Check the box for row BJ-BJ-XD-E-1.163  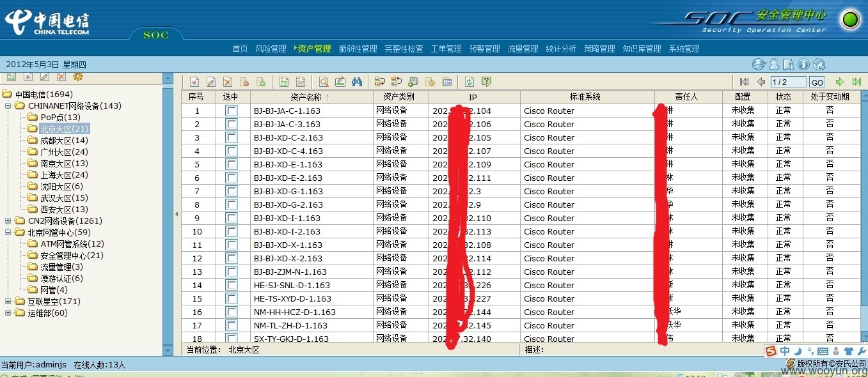point(232,164)
